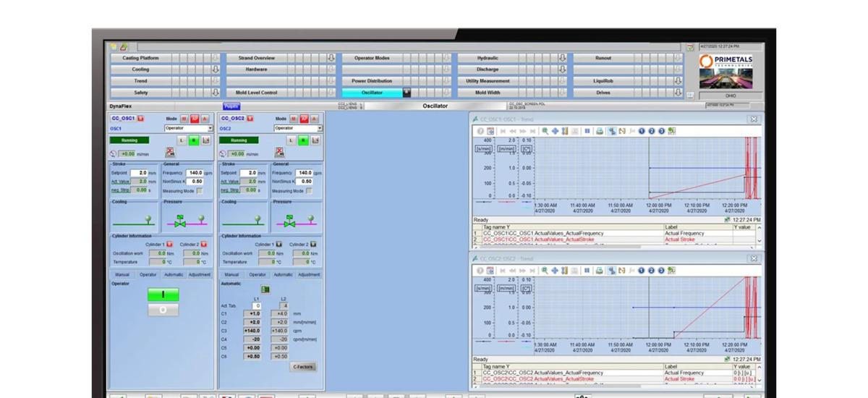Switch OSC1 to Local with L button
This screenshot has height=398, width=868.
point(182,140)
